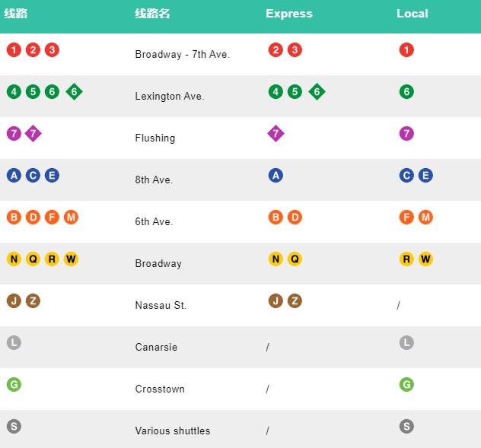Click the "Various shuttles" line name
Viewport: 481px width, 448px height.
tap(173, 431)
